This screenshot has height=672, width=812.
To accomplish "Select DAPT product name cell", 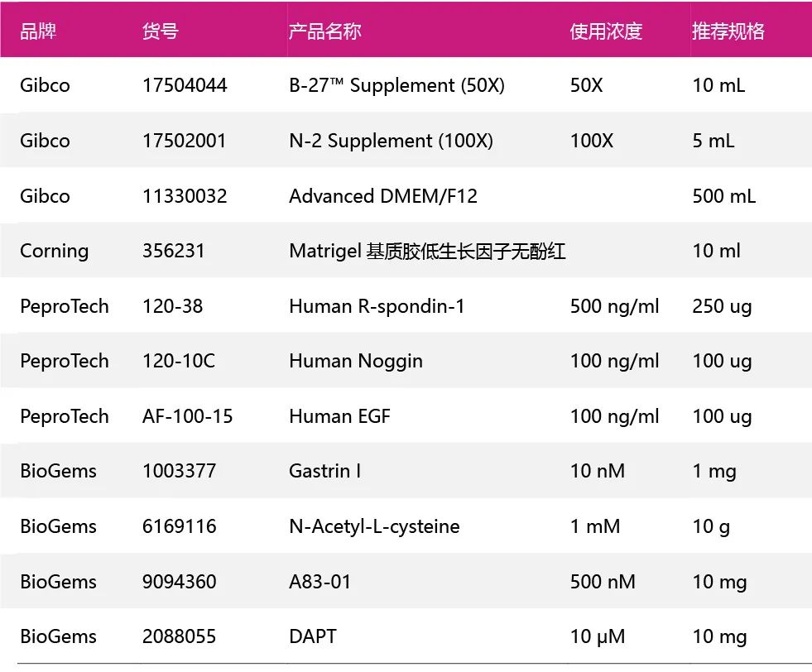I will 313,636.
